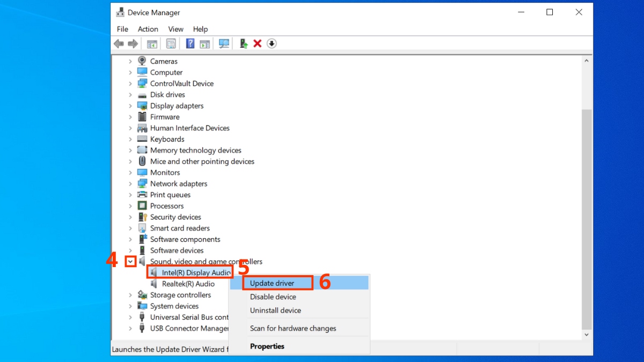Click the Universal Serial Bus controllers icon

pos(142,317)
